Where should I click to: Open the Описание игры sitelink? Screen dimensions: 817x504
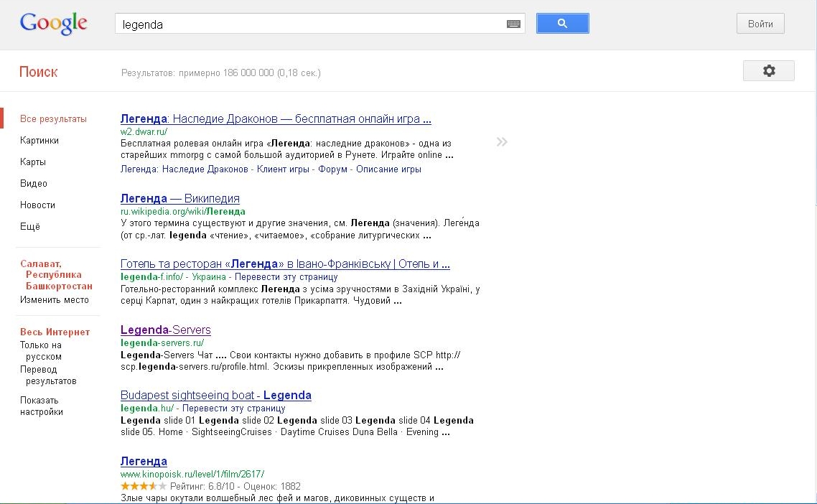[388, 169]
